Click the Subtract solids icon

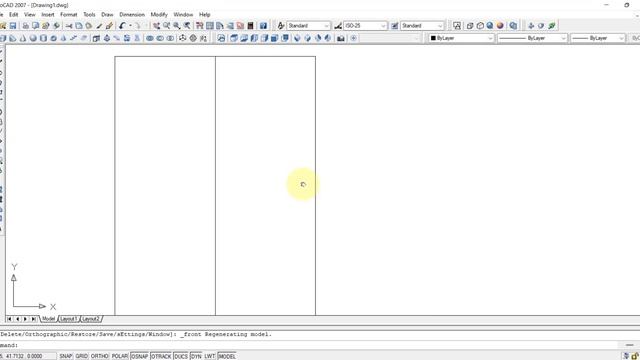point(160,38)
